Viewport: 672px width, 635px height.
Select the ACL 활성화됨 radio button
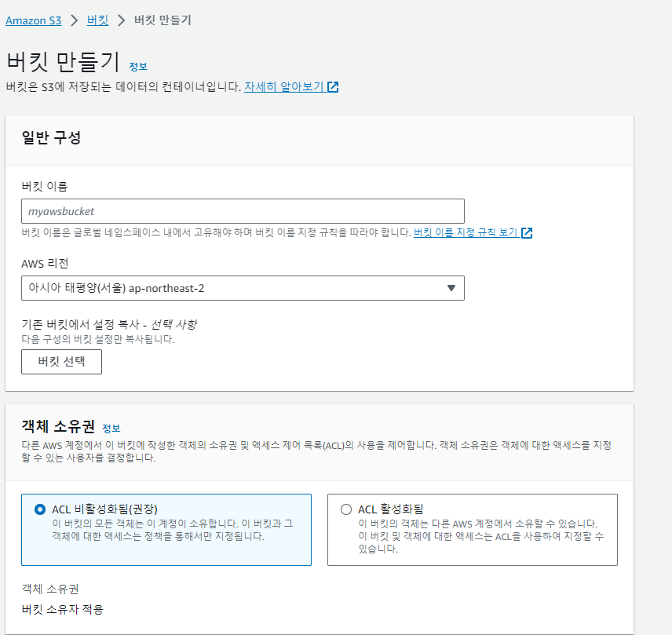click(346, 509)
